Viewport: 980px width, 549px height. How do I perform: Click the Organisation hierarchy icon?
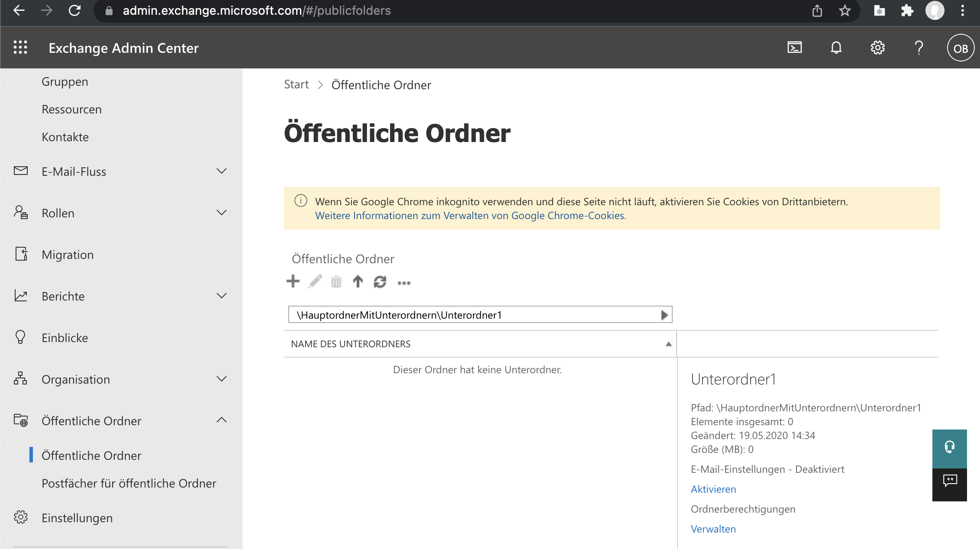pos(20,378)
